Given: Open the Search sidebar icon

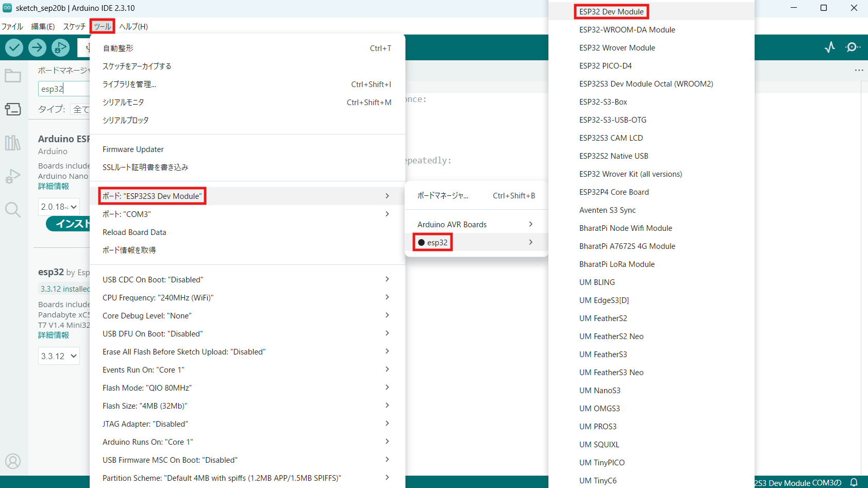Looking at the screenshot, I should (x=13, y=210).
